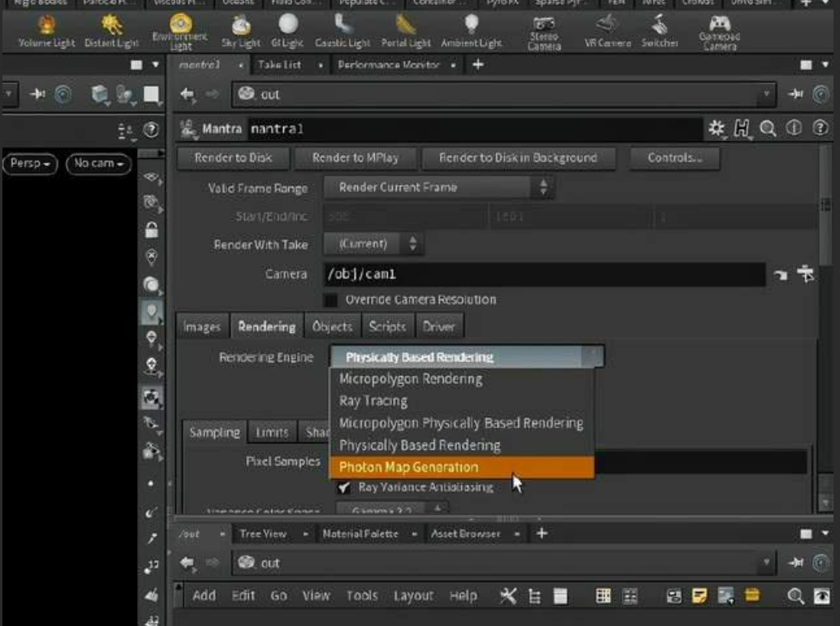This screenshot has width=840, height=626.
Task: Toggle the lock icon in viewport toolbar
Action: coord(152,230)
